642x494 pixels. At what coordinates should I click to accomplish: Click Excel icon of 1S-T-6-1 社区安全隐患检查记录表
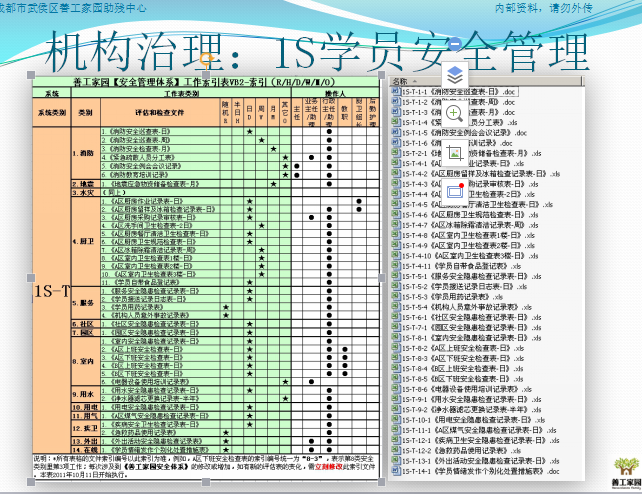[x=396, y=317]
